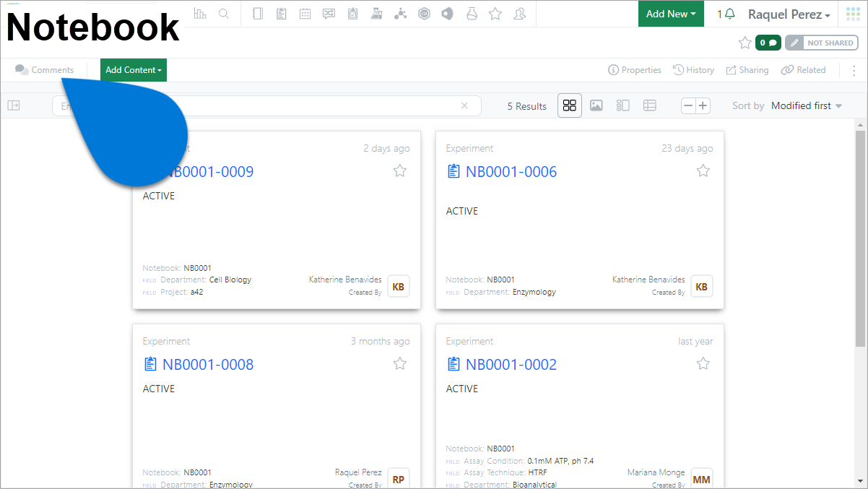Open the Add New dropdown

pyautogui.click(x=671, y=14)
